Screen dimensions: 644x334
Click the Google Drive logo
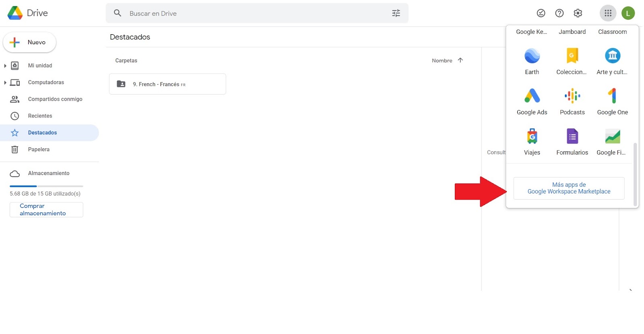click(x=15, y=13)
